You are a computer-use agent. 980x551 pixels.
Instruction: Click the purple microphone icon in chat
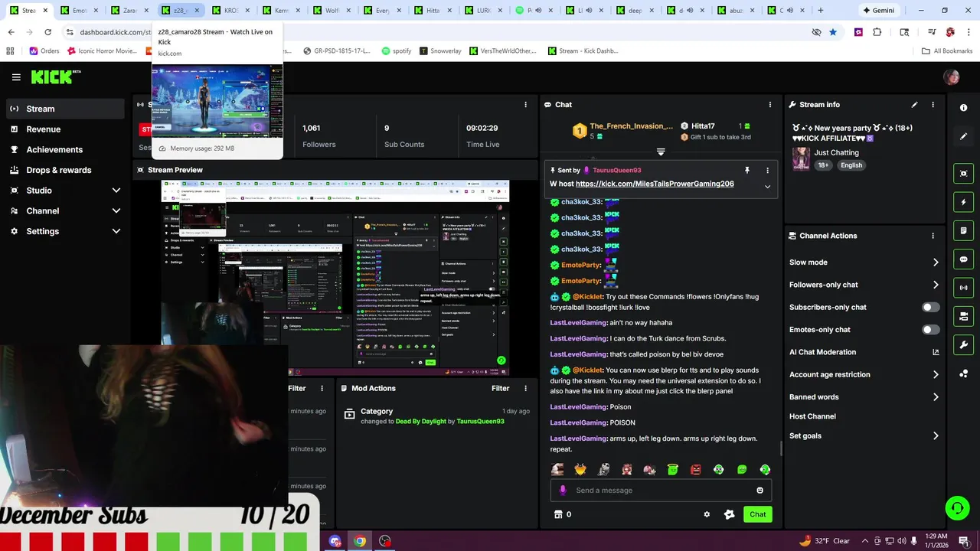coord(563,491)
